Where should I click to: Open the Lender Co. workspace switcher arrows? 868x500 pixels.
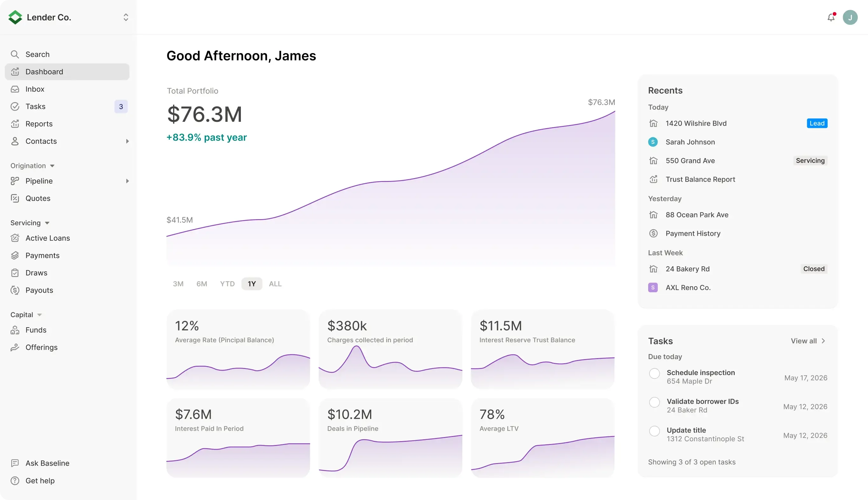point(126,17)
